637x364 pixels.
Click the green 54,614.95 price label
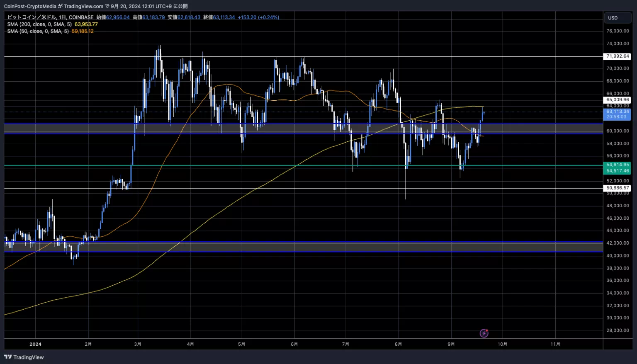coord(618,165)
